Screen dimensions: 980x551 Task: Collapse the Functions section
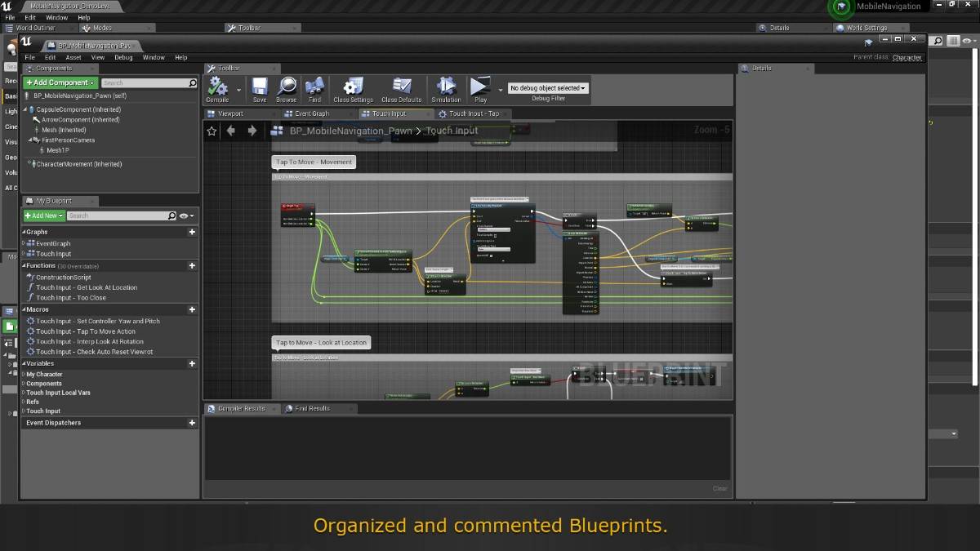coord(24,266)
